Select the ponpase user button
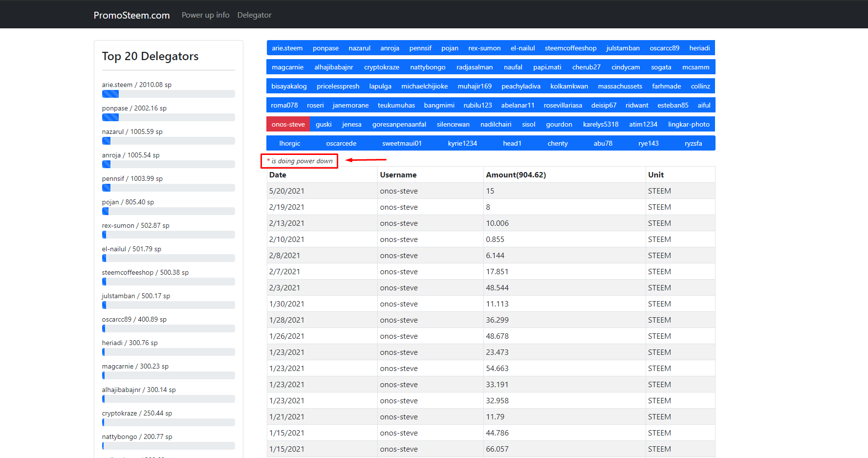The width and height of the screenshot is (868, 458). (325, 48)
